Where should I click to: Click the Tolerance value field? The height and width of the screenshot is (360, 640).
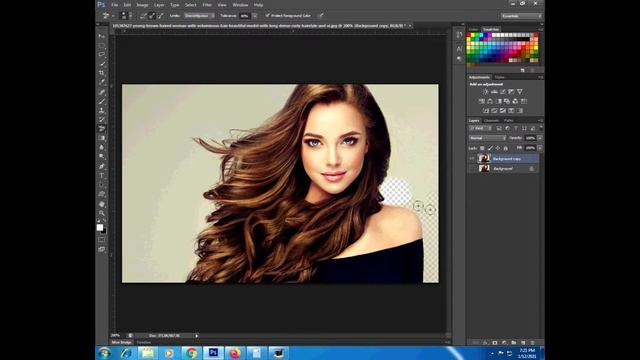[244, 16]
